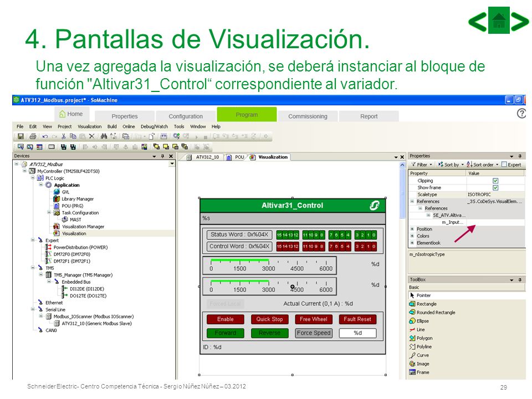Open the POU editor tab
Image resolution: width=532 pixels, height=399 pixels.
[x=237, y=157]
